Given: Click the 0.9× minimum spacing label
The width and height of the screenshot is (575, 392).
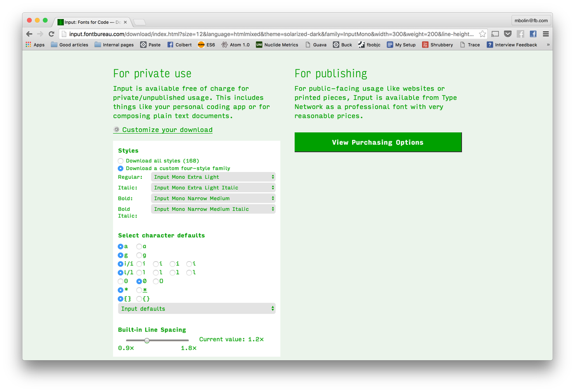Looking at the screenshot, I should pos(126,348).
